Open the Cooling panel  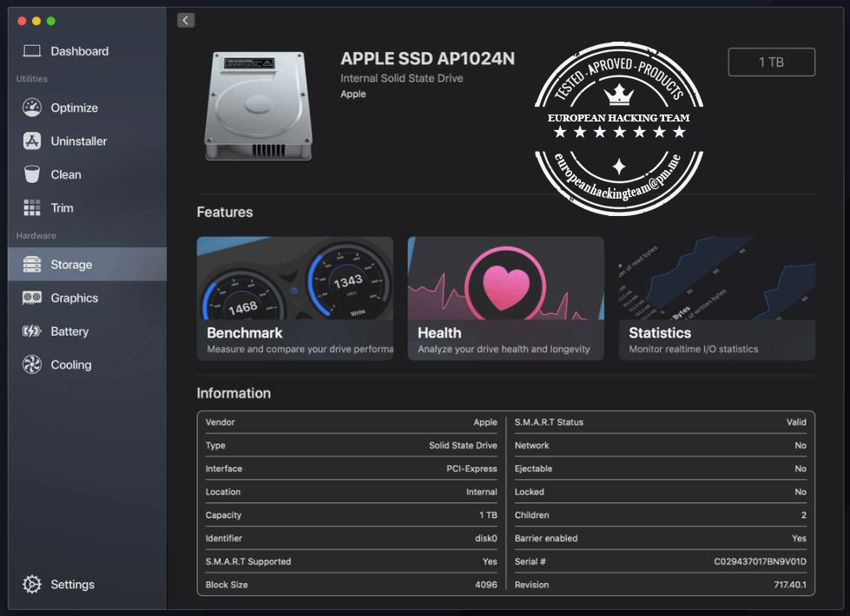pos(69,364)
